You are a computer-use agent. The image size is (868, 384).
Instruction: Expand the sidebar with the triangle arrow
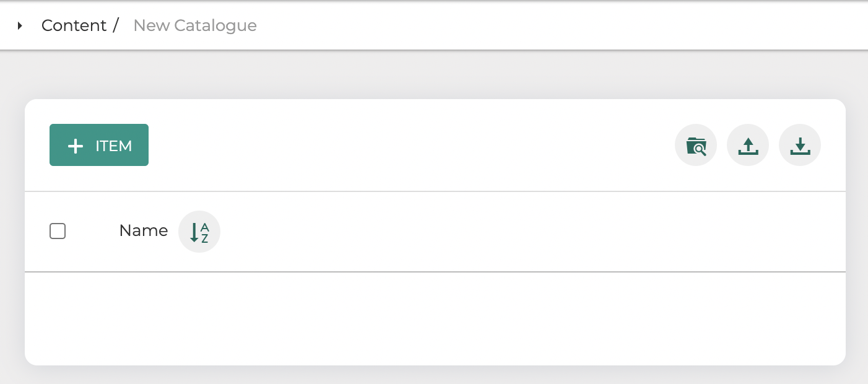tap(20, 25)
